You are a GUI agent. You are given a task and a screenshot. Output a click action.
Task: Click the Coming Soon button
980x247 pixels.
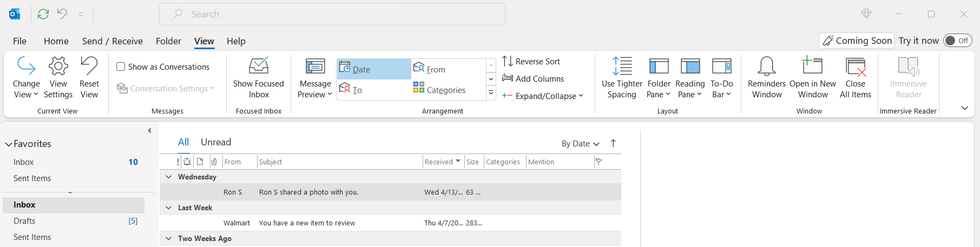857,41
